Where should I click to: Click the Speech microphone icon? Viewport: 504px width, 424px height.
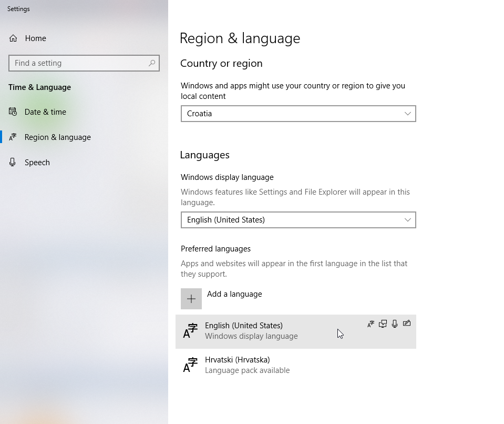[13, 162]
